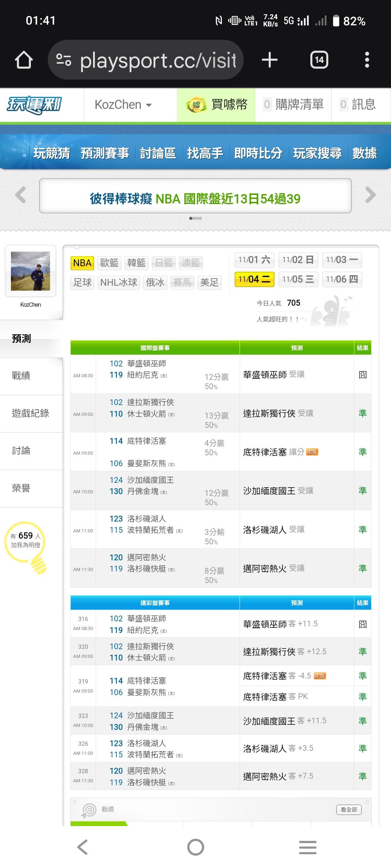Image resolution: width=391 pixels, height=868 pixels.
Task: Click the 戰績 target icon
Action: [89, 810]
